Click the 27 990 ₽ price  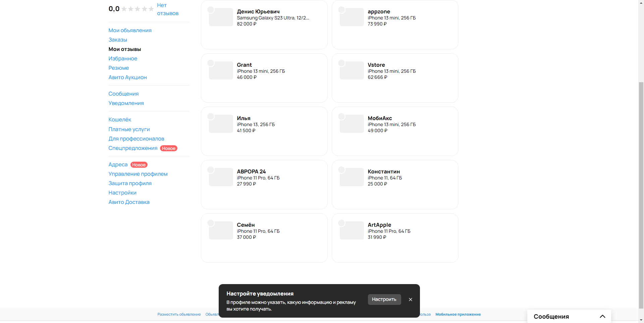246,184
